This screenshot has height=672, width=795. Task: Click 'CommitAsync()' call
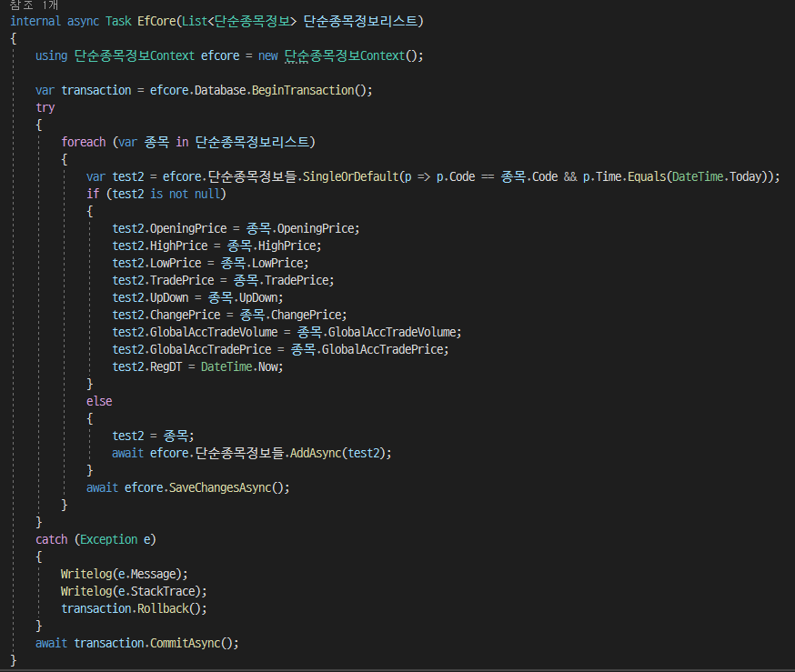pos(192,643)
